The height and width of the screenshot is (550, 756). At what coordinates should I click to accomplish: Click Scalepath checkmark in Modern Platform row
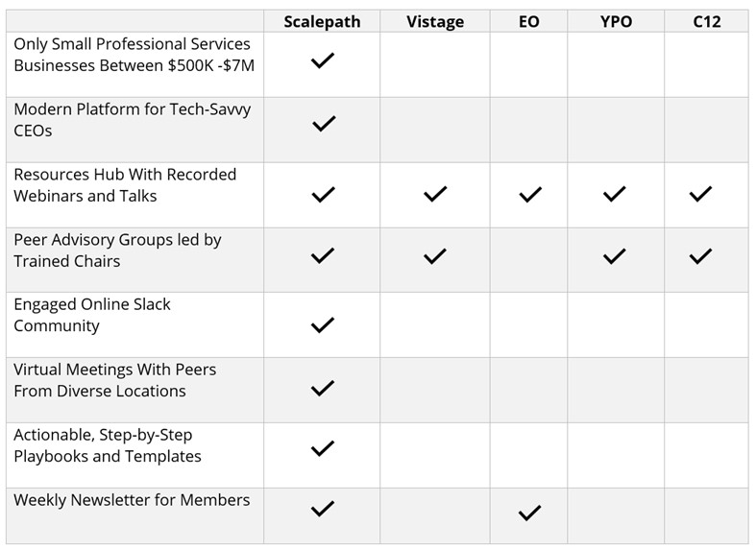[324, 124]
